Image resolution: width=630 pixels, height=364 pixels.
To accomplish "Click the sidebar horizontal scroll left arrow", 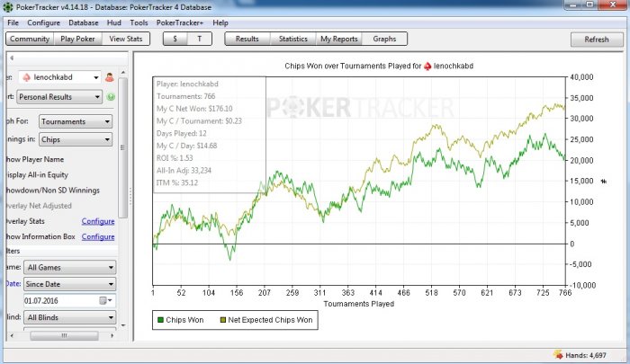I will coord(12,335).
